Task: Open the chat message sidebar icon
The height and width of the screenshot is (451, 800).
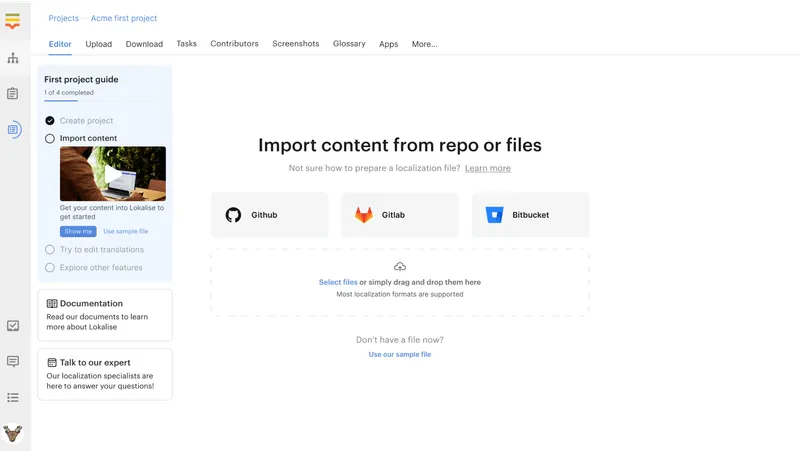Action: [13, 361]
